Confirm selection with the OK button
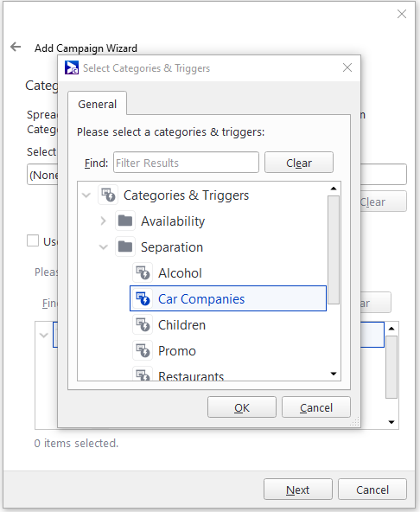420x512 pixels. click(x=242, y=407)
